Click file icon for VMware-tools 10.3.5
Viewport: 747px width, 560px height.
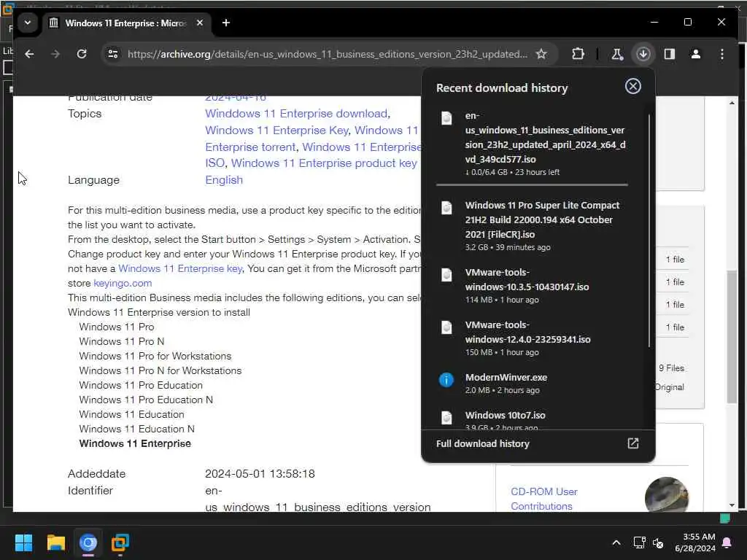click(446, 275)
